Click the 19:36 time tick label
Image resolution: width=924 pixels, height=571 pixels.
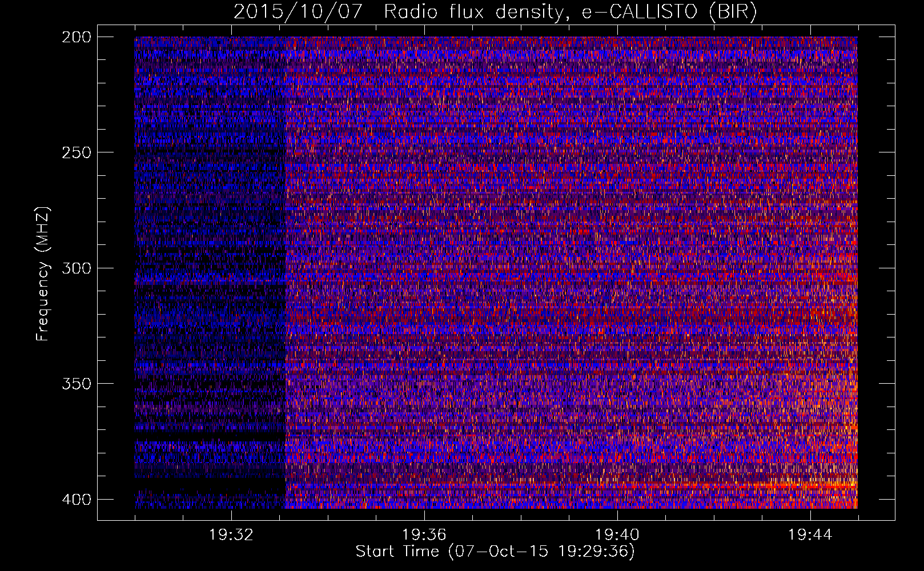(424, 535)
